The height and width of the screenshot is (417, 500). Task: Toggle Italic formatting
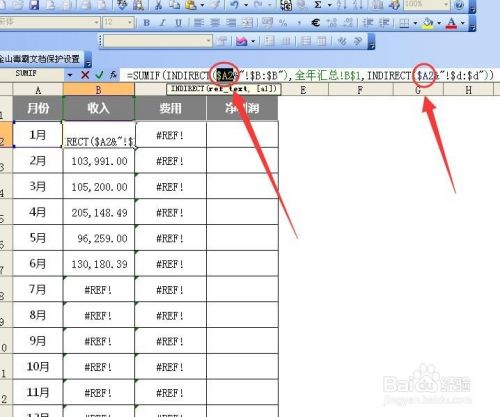coord(162,23)
